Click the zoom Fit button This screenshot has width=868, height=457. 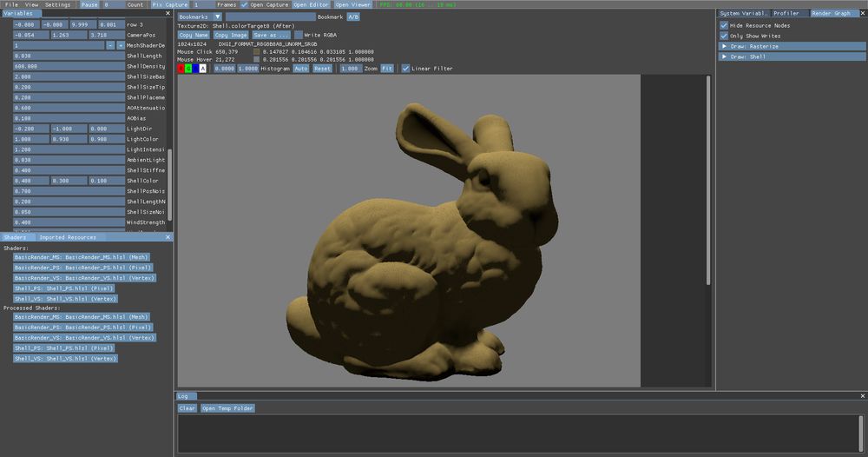tap(387, 68)
